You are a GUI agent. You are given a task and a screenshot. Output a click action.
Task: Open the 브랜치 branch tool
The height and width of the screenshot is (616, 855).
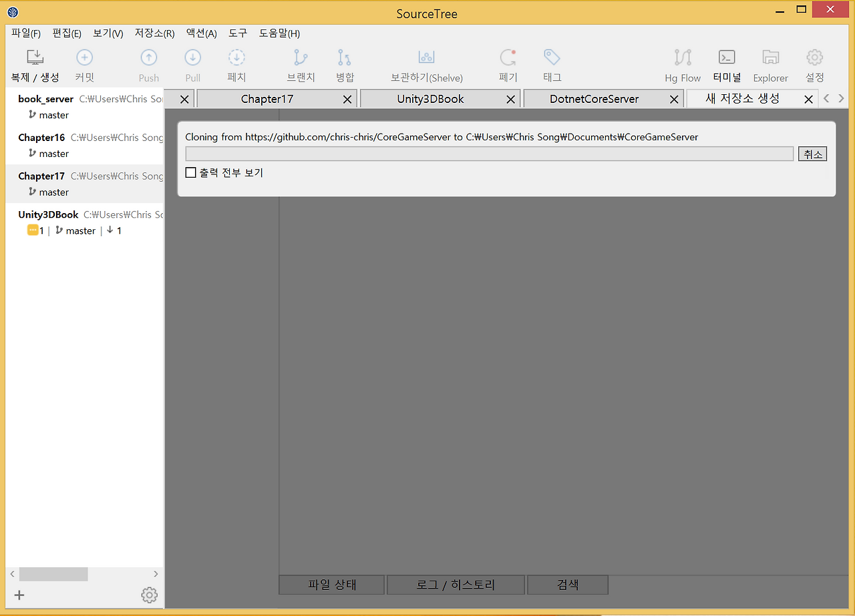[x=301, y=66]
